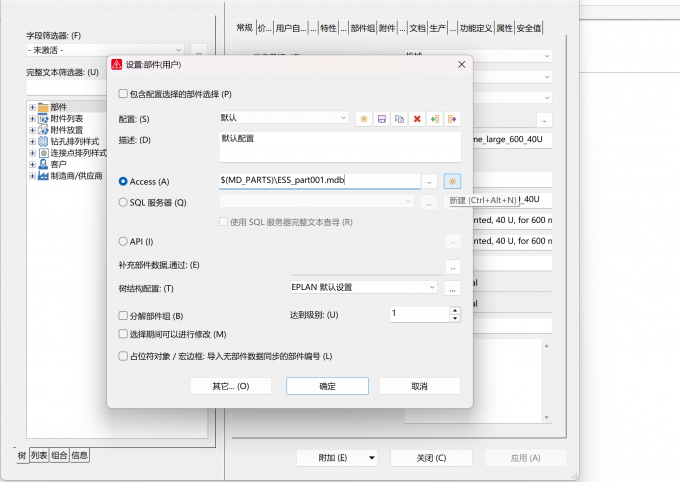
Task: Switch to the 列表 tab at bottom
Action: (x=39, y=456)
